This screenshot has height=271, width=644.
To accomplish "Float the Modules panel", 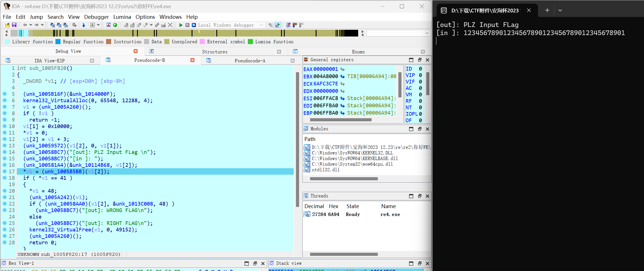I will pos(419,129).
